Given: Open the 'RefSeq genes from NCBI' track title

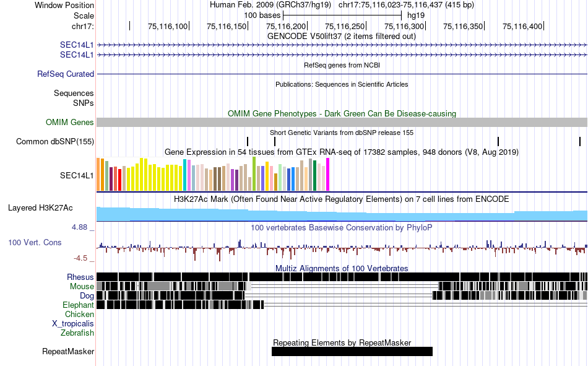Looking at the screenshot, I should tap(342, 65).
